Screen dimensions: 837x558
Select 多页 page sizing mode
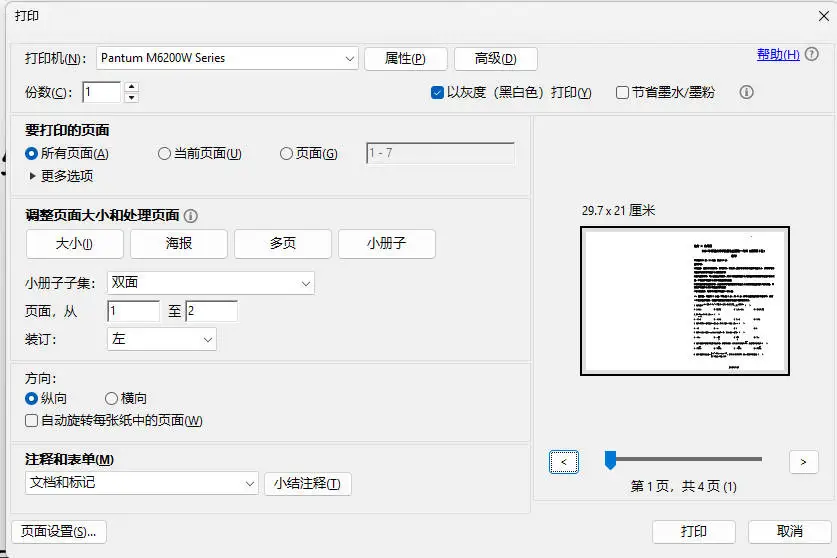pyautogui.click(x=283, y=243)
